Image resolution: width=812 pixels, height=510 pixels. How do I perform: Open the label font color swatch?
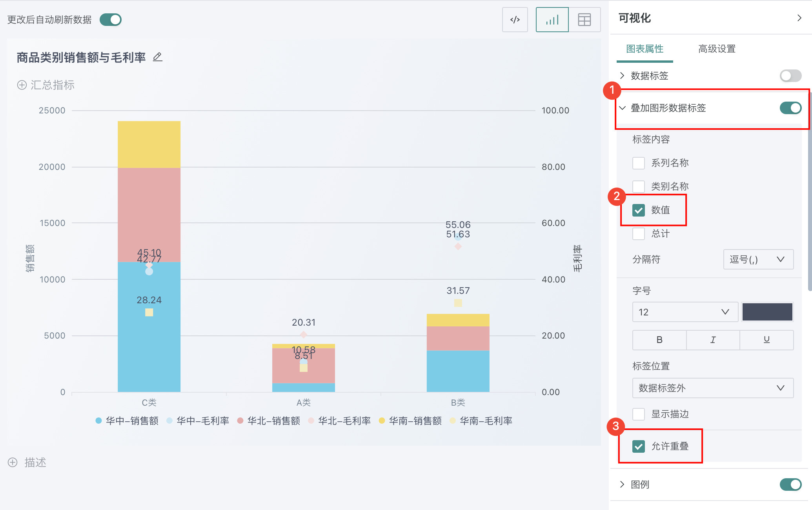tap(767, 312)
